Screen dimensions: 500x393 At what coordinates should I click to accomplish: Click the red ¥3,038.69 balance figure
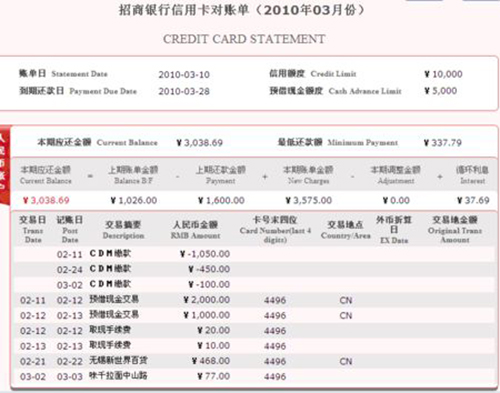pyautogui.click(x=46, y=200)
